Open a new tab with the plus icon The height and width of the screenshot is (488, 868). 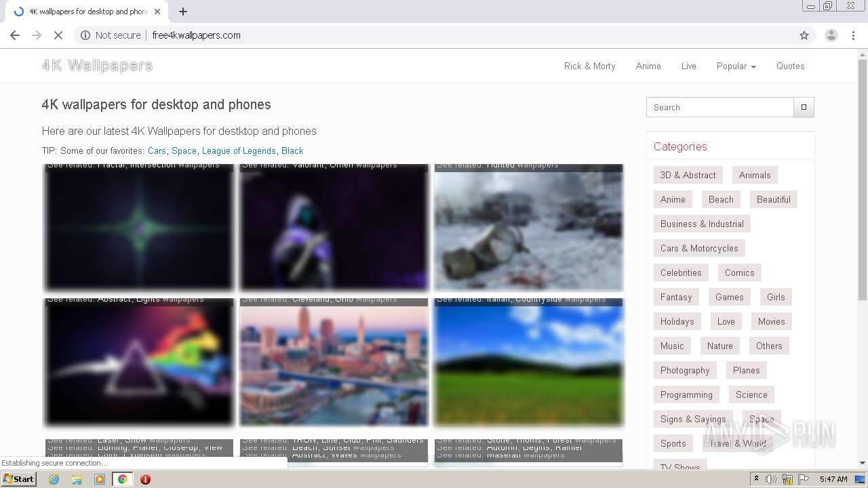click(183, 12)
